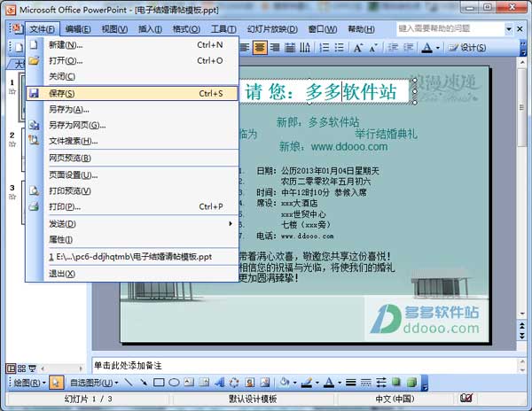The image size is (532, 411).
Task: Open the Tools (工具) menu
Action: pyautogui.click(x=223, y=29)
